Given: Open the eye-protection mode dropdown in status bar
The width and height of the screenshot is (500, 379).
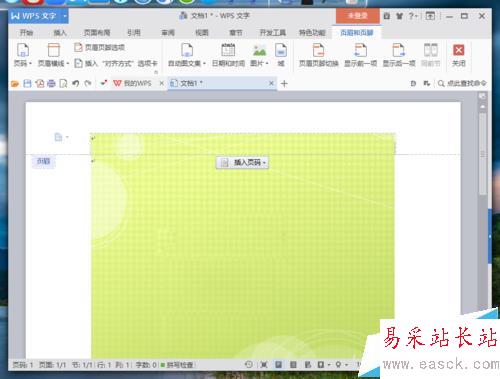Looking at the screenshot, I should [341, 365].
